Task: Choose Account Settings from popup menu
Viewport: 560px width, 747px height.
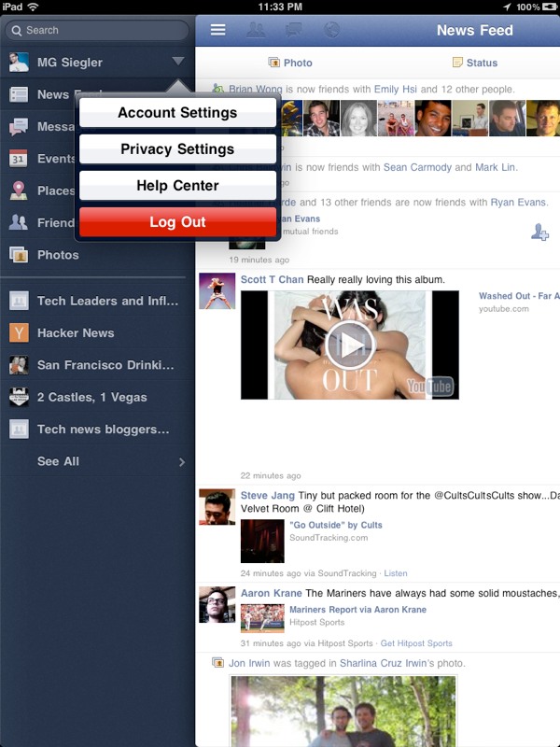Action: (177, 112)
